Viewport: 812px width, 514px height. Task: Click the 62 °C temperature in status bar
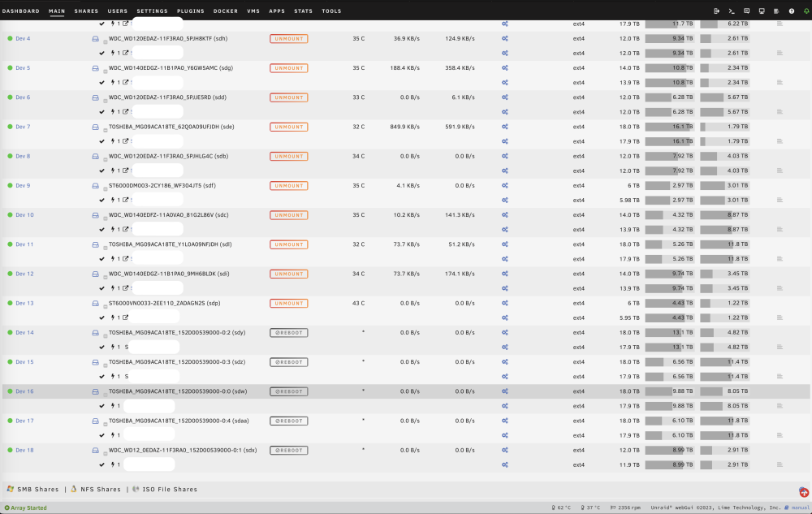pos(561,508)
